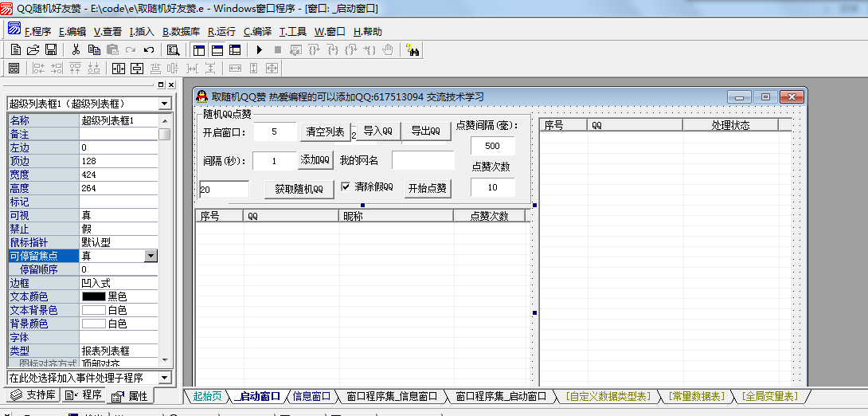868x416 pixels.
Task: Click the Cut scissors icon
Action: pyautogui.click(x=76, y=50)
